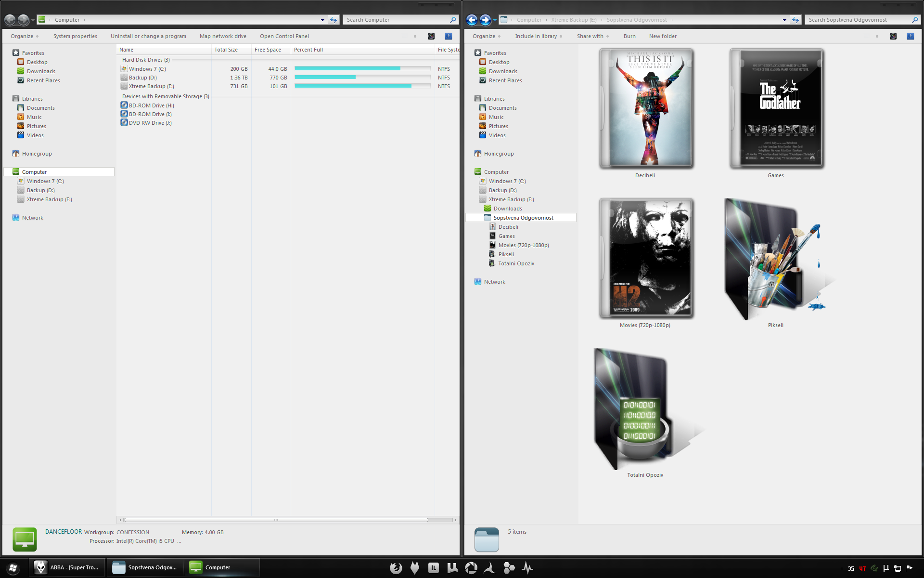Image resolution: width=924 pixels, height=578 pixels.
Task: Open the pulse waveform icon in the taskbar
Action: pyautogui.click(x=527, y=568)
